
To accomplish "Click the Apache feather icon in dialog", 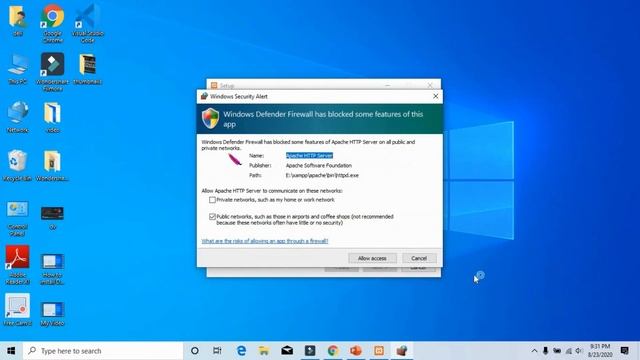I will (x=235, y=160).
